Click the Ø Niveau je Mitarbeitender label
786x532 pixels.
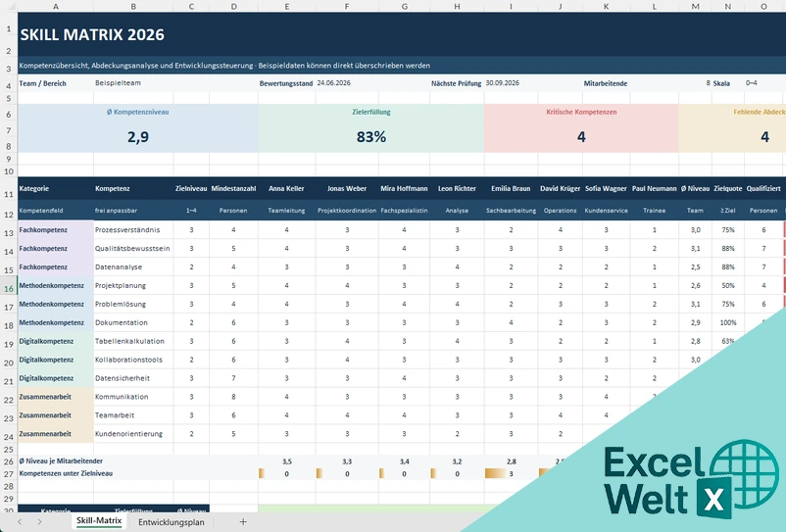tap(61, 460)
